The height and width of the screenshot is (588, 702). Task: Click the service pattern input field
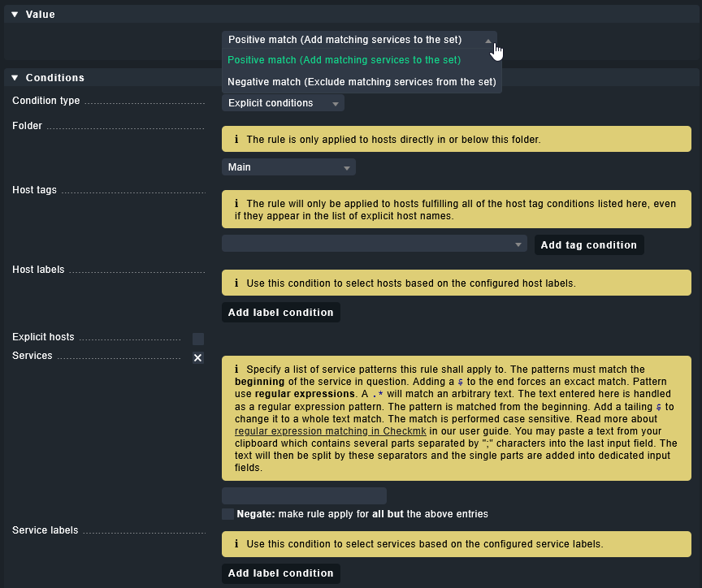click(x=304, y=495)
